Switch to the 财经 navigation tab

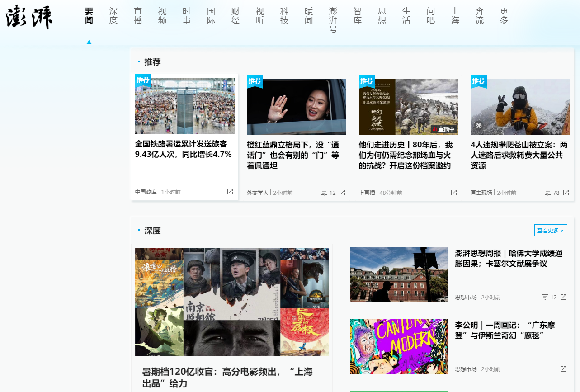tap(236, 16)
